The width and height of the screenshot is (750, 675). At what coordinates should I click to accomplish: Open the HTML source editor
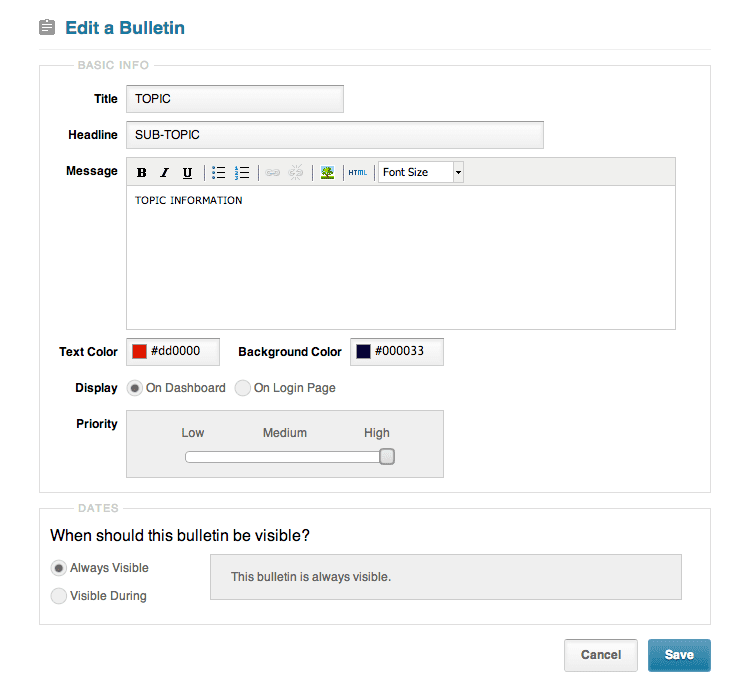[357, 172]
